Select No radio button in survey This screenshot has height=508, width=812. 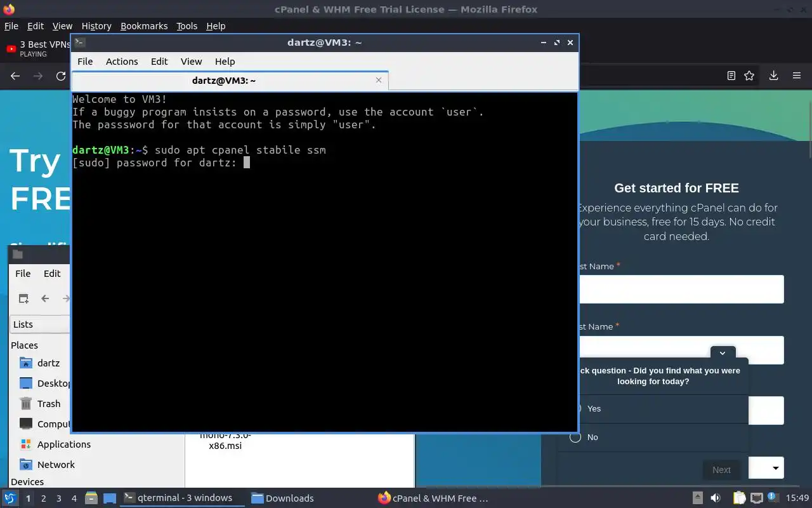[575, 437]
